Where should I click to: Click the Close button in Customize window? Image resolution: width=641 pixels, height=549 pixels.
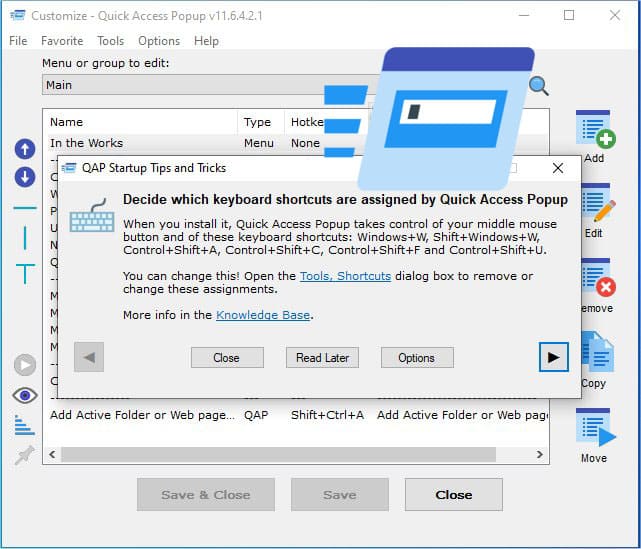[x=453, y=495]
